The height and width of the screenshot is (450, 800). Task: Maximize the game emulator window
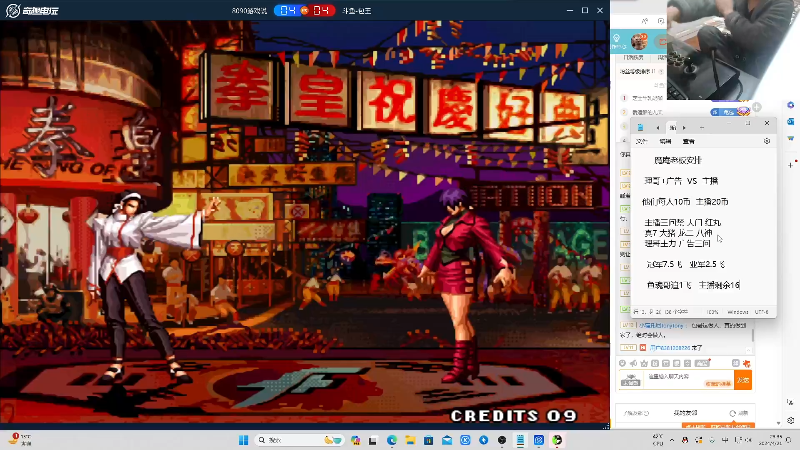585,10
